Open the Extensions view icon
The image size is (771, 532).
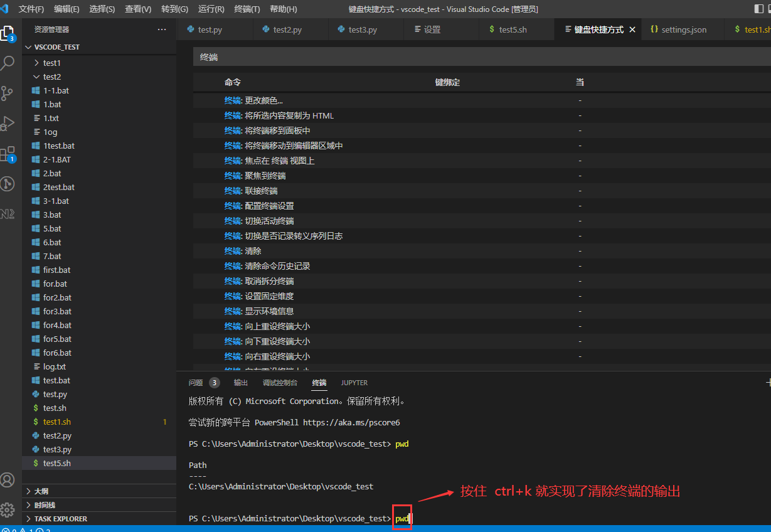pos(7,154)
